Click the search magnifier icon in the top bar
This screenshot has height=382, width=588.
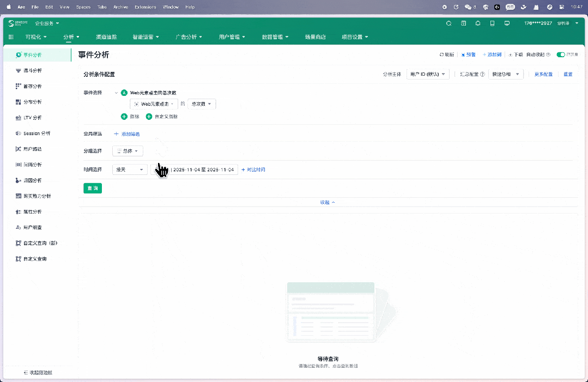[448, 23]
